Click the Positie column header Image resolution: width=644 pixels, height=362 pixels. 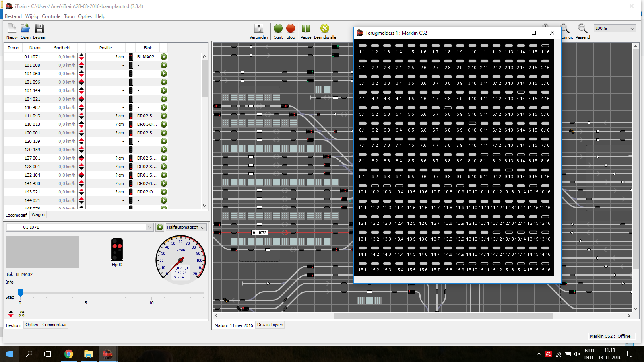pyautogui.click(x=106, y=48)
